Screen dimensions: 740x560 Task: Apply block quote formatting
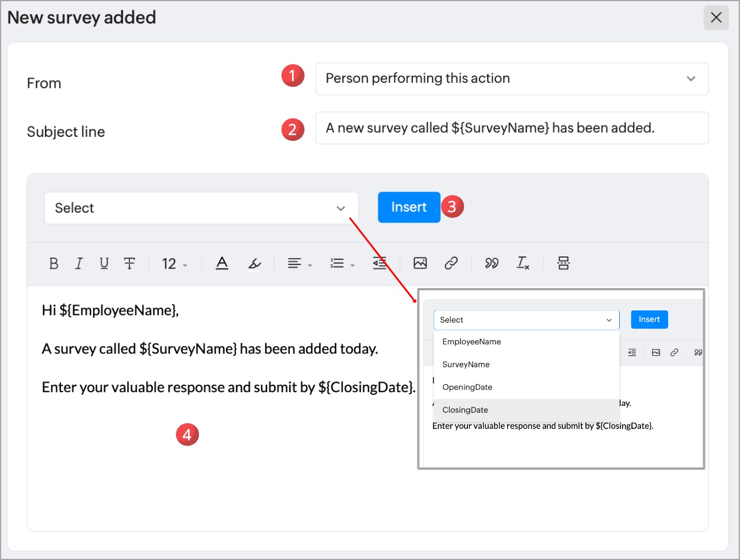[x=491, y=263]
